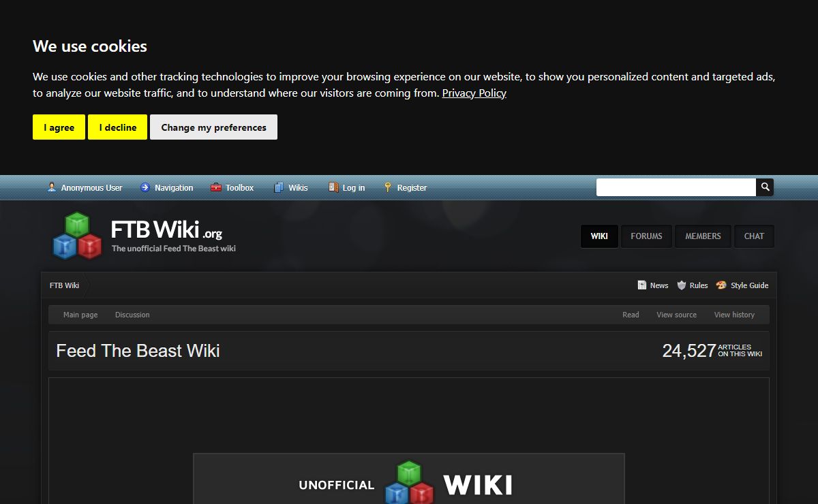The image size is (818, 504).
Task: Open the Style Guide link
Action: [749, 285]
